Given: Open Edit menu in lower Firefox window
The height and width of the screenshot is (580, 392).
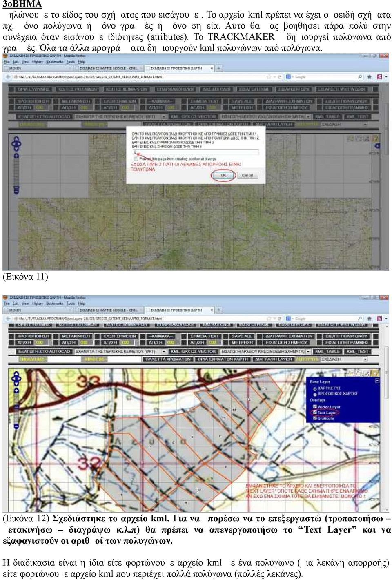Looking at the screenshot, I should (16, 303).
